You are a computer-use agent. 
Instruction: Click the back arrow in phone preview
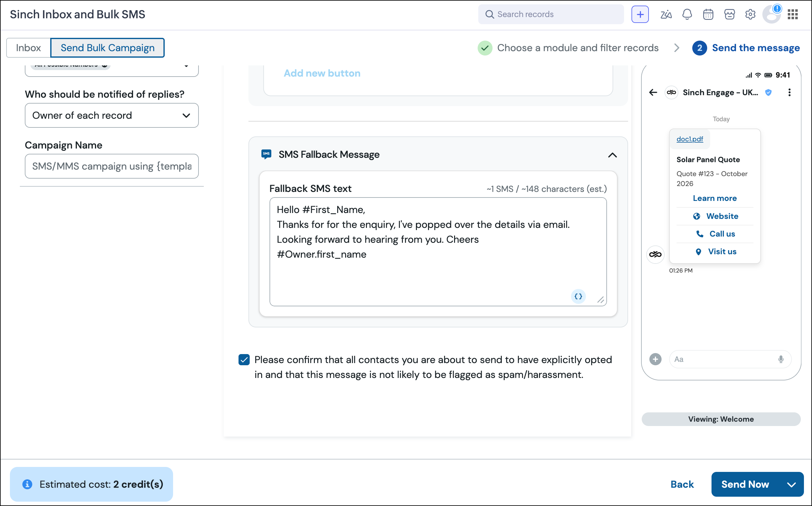click(x=653, y=92)
